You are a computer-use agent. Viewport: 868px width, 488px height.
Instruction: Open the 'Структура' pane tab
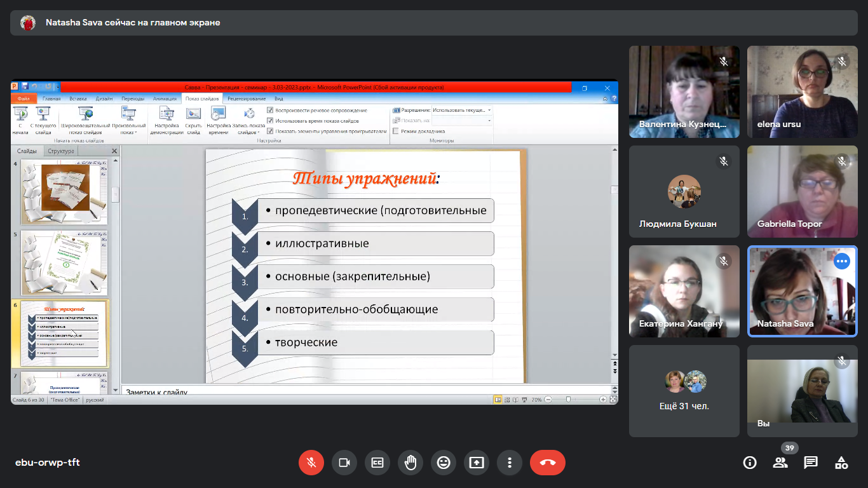[61, 151]
